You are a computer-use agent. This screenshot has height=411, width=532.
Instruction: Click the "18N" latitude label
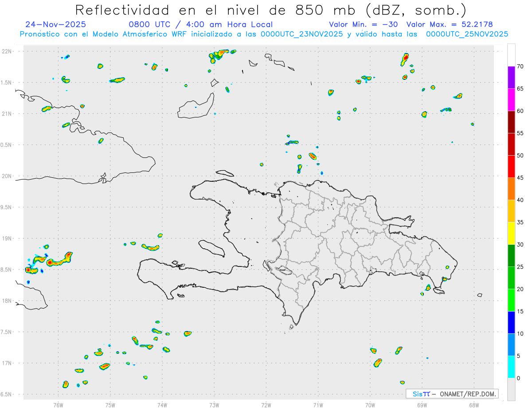(x=8, y=301)
